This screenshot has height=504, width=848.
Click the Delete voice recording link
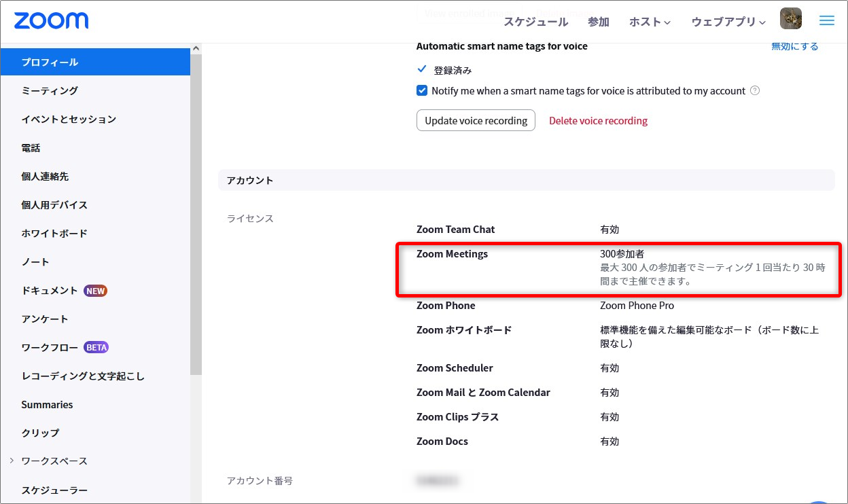point(598,120)
